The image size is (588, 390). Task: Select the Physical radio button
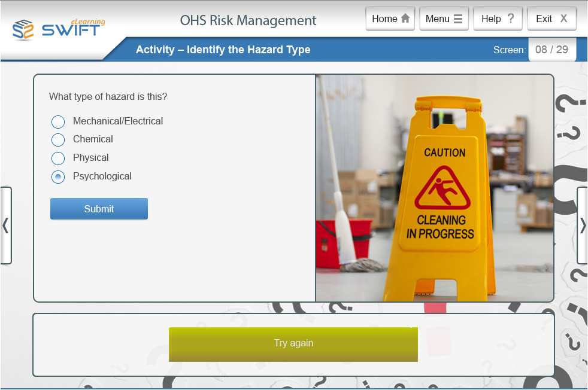point(57,158)
